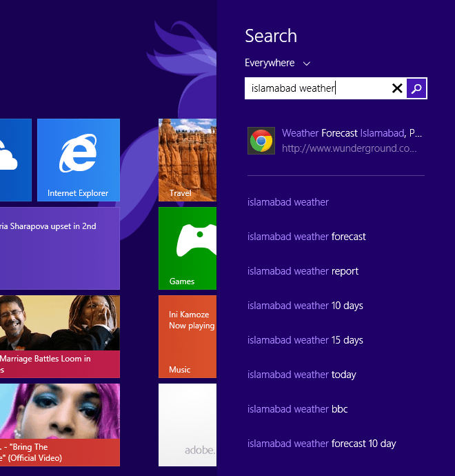Expand the Everywhere search scope dropdown
The image size is (455, 476).
click(278, 63)
